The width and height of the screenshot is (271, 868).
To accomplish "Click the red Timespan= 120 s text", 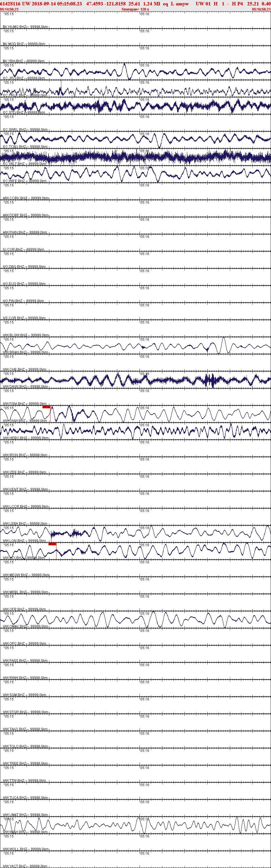I will coord(135,9).
